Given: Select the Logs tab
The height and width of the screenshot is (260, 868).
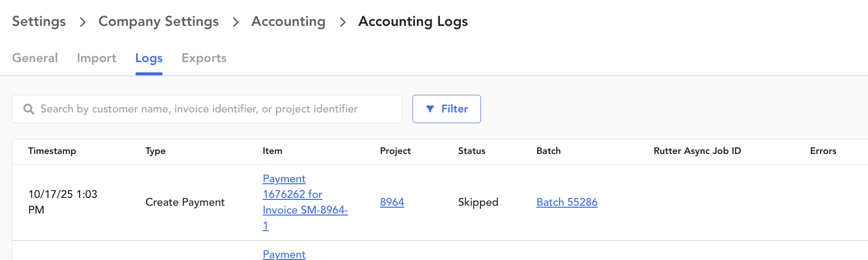Looking at the screenshot, I should [149, 58].
